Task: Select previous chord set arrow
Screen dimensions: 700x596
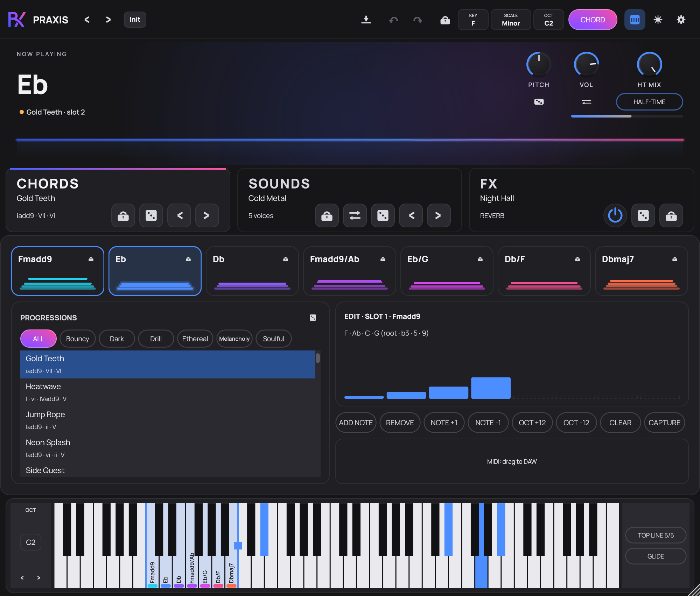Action: (x=179, y=215)
